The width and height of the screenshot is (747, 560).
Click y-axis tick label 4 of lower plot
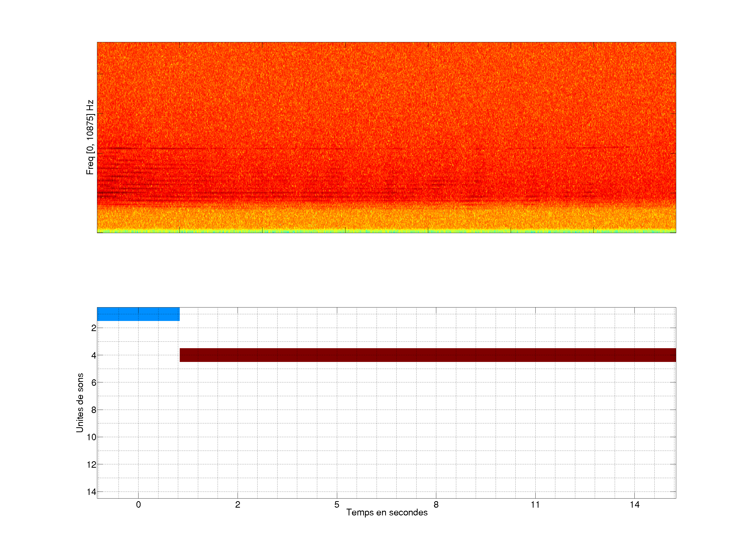(x=94, y=355)
